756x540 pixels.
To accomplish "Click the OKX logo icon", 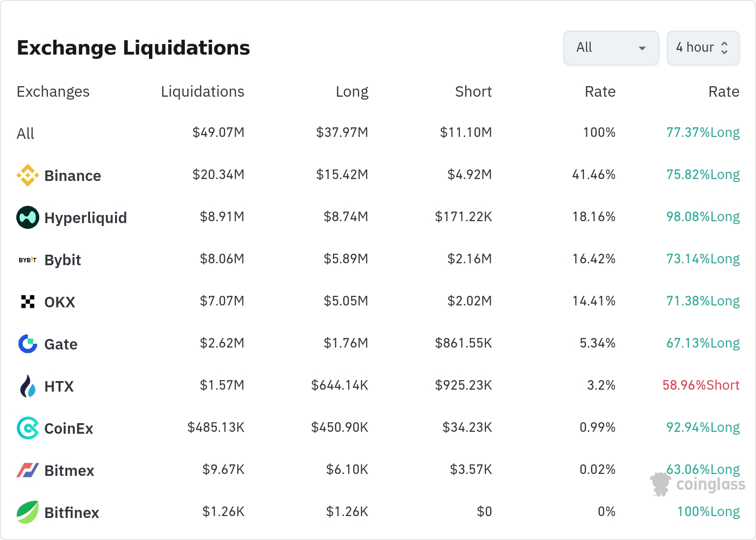I will (28, 302).
